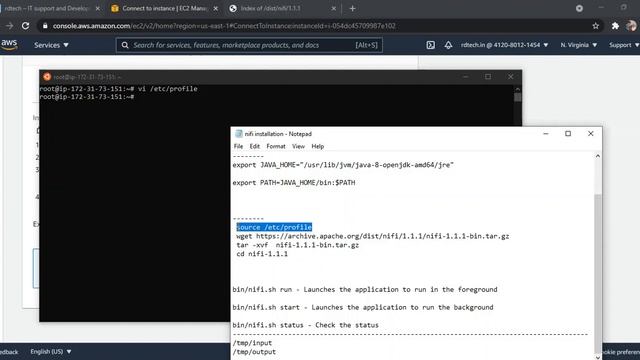Open the notifications bell icon

(x=448, y=45)
